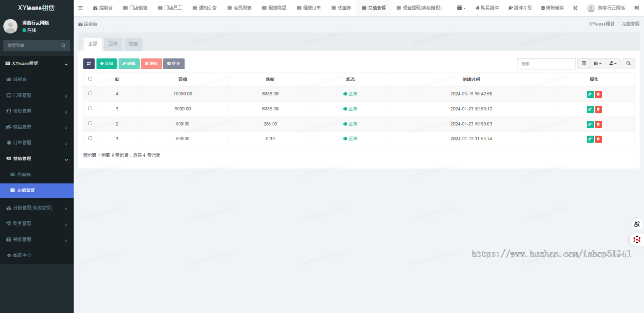The image size is (644, 313).
Task: Collapse the XYlease租赁 sidebar header
Action: click(36, 64)
